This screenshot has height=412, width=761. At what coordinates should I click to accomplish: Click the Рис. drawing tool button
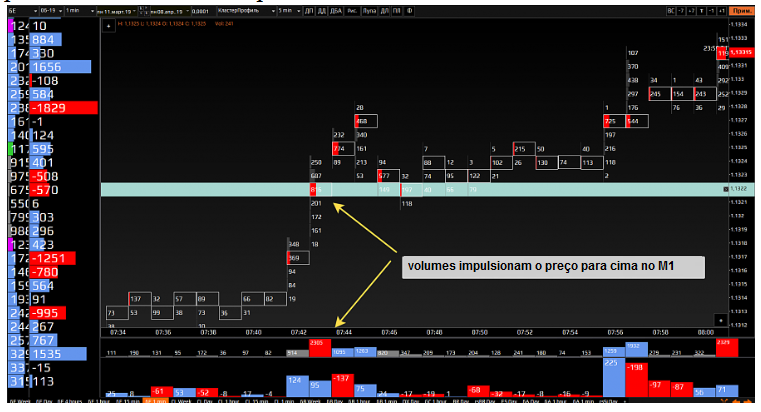354,9
